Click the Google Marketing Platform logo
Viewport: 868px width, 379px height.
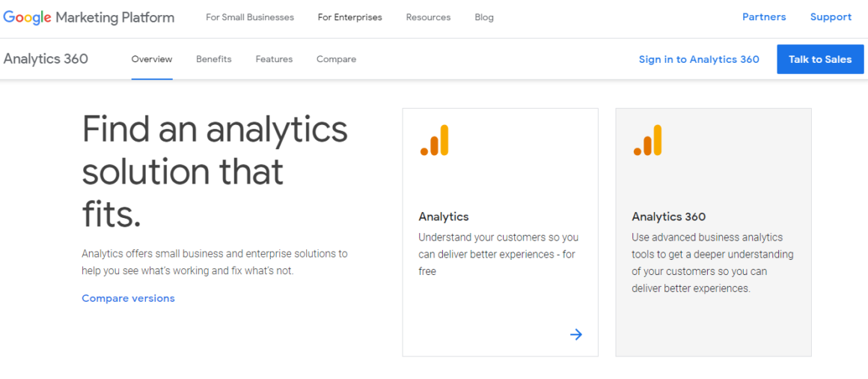(x=88, y=17)
